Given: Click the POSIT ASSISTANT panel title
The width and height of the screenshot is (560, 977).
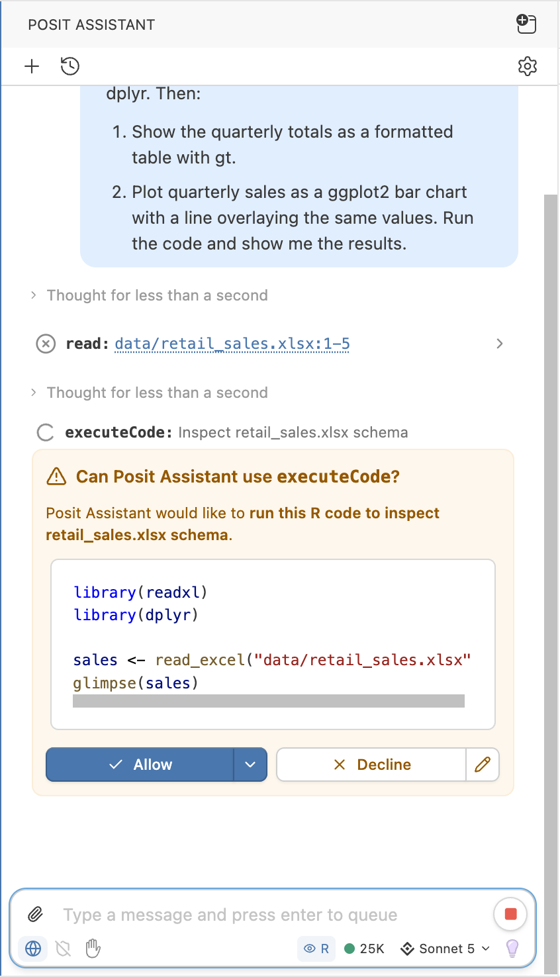Looking at the screenshot, I should [x=91, y=24].
